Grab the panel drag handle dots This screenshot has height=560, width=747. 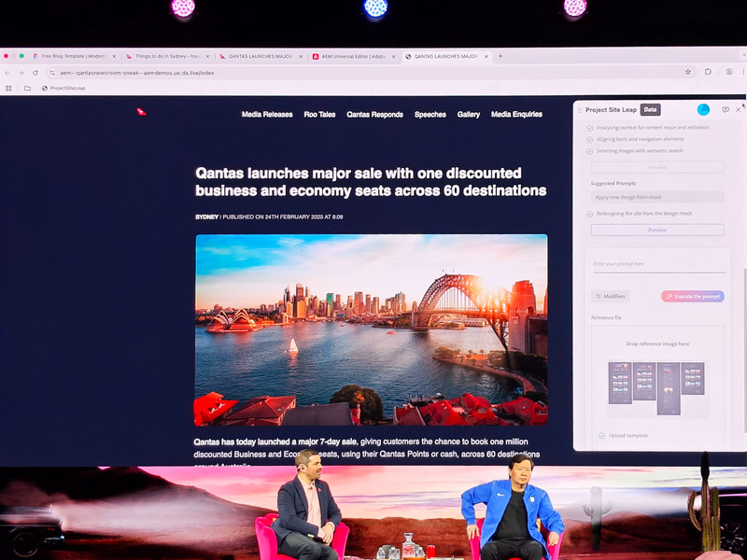tap(579, 110)
